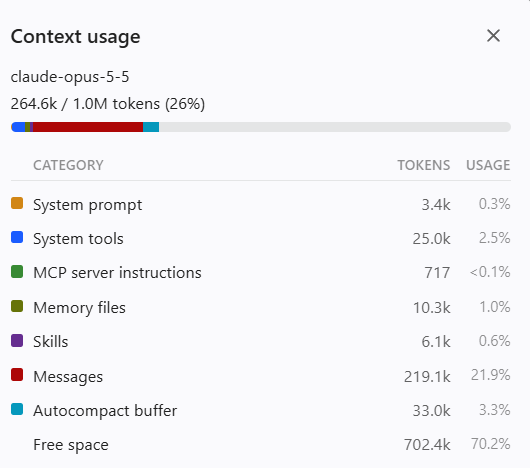Viewport: 530px width, 468px height.
Task: Click the purple Skills color swatch
Action: click(17, 341)
